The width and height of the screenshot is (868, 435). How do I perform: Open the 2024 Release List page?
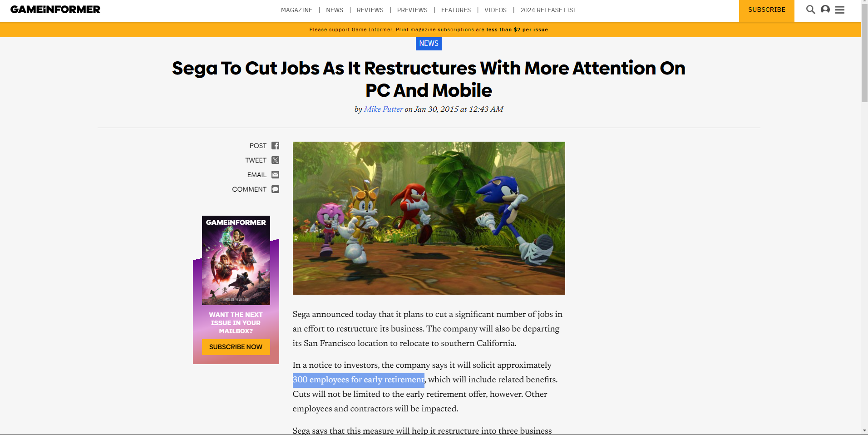click(x=548, y=10)
